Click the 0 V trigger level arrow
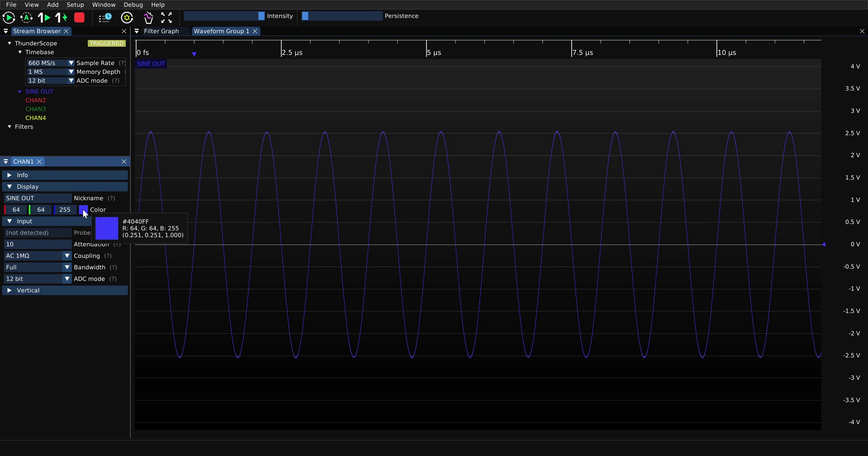The image size is (868, 456). tap(823, 244)
